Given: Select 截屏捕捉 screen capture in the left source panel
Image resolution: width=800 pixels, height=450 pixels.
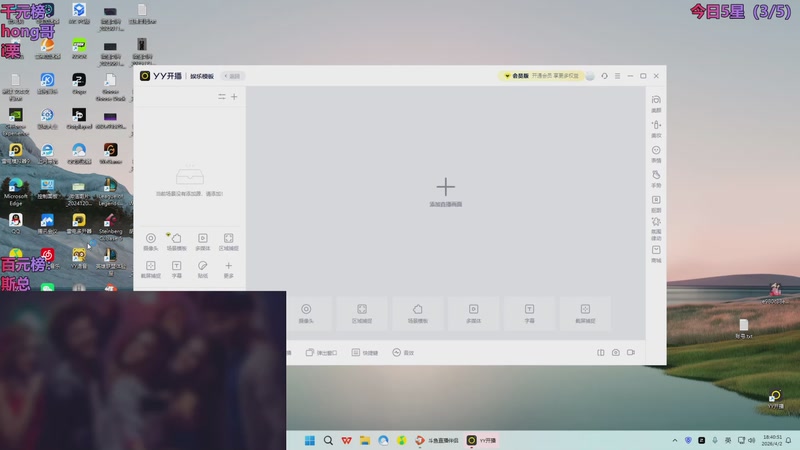Looking at the screenshot, I should pos(151,269).
